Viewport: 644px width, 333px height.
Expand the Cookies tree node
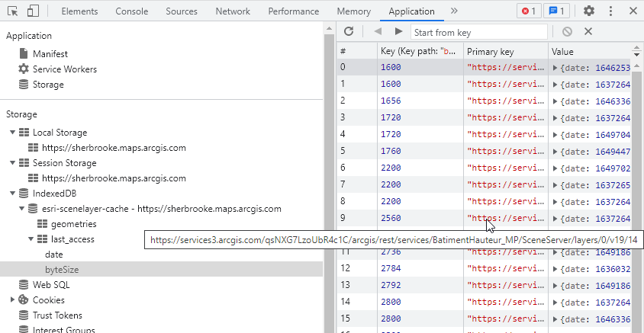click(x=13, y=300)
